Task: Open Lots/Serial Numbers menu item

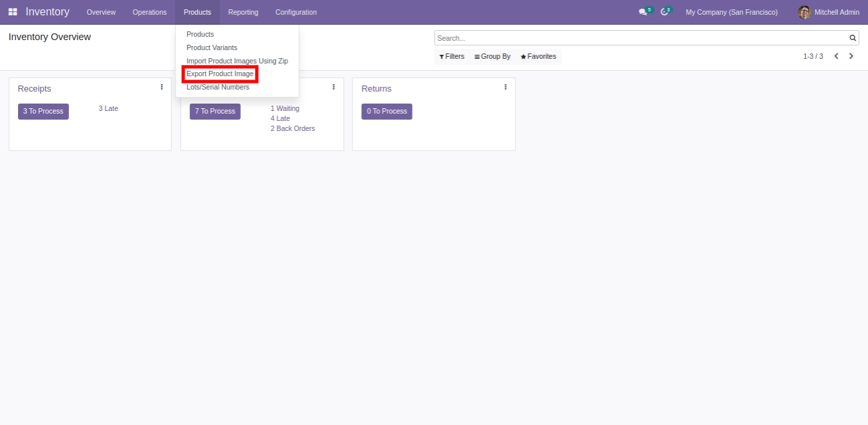Action: [217, 88]
